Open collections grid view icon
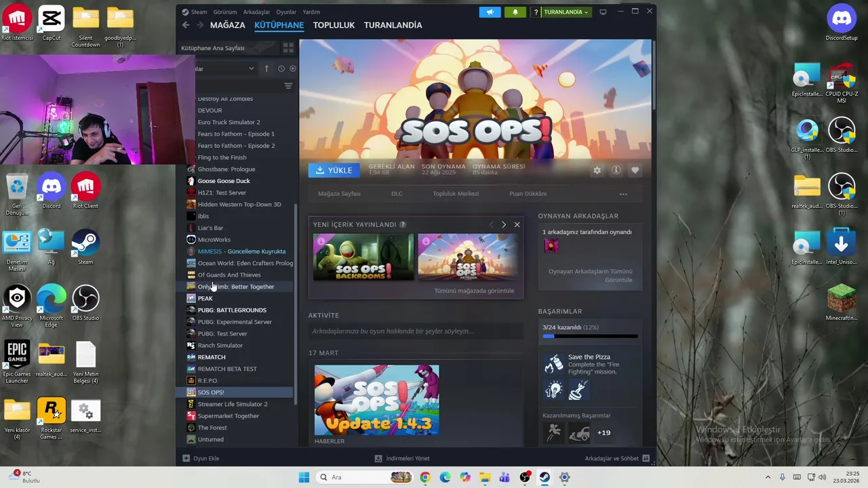The image size is (868, 488). coord(288,48)
